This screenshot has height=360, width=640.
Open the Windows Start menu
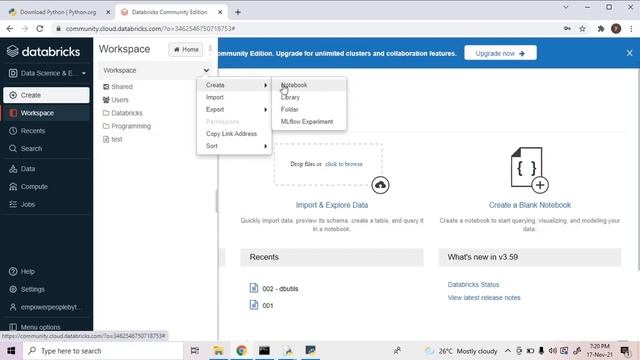point(11,351)
